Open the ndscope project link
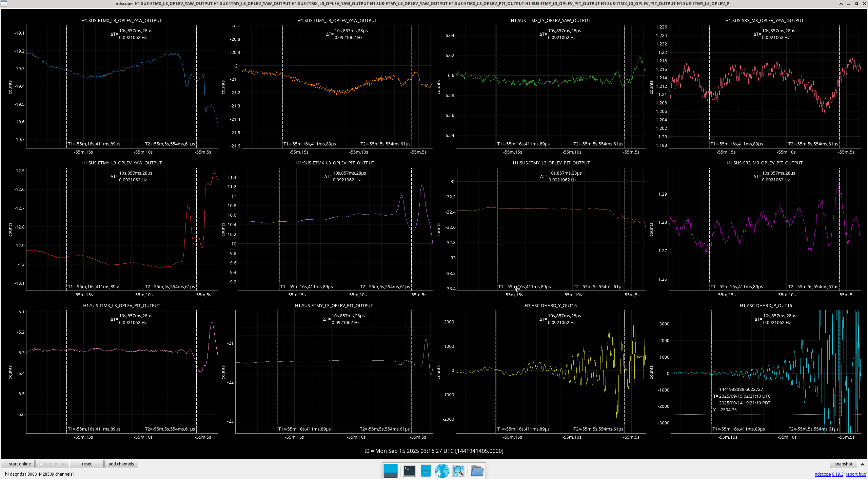 [x=823, y=474]
